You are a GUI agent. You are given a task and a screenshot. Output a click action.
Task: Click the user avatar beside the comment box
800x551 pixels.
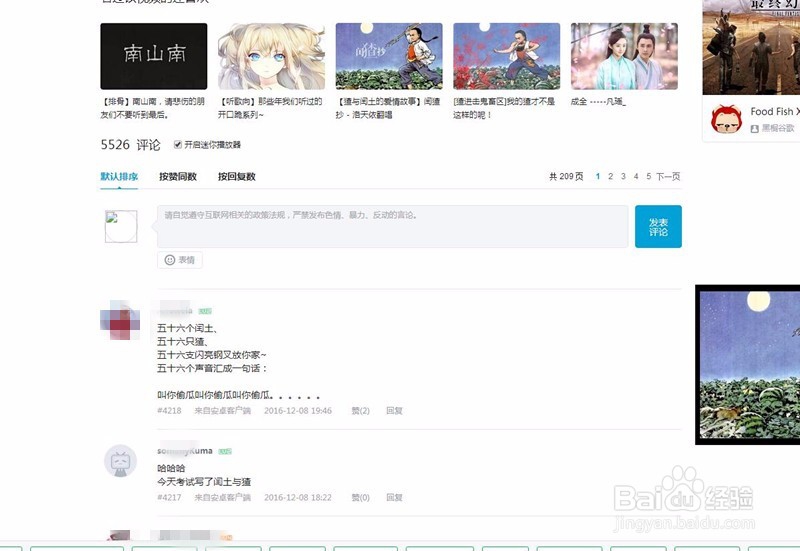coord(121,226)
